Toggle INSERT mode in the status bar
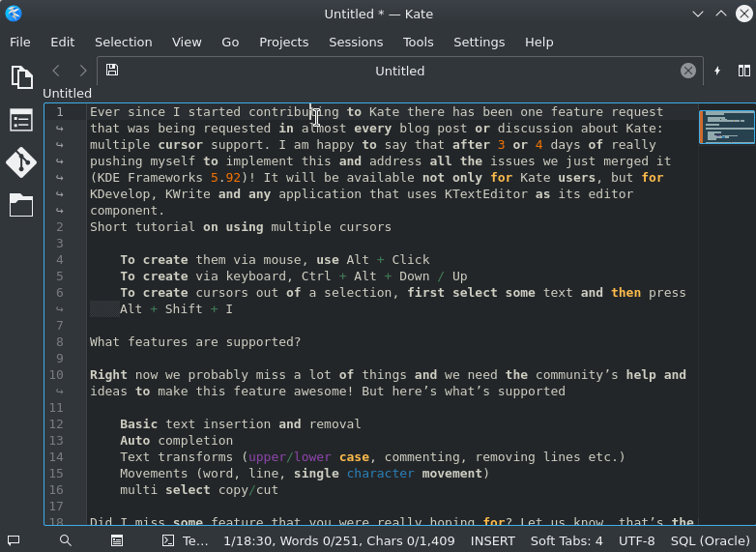The image size is (756, 552). [492, 540]
